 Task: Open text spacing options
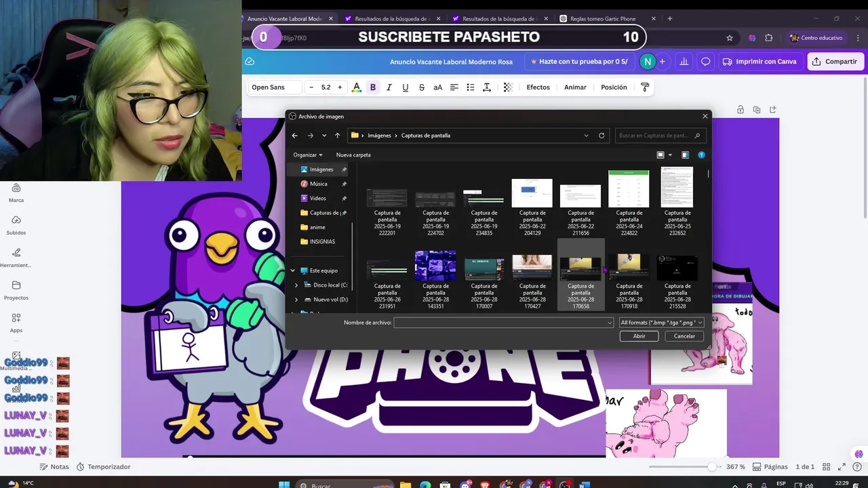(487, 87)
